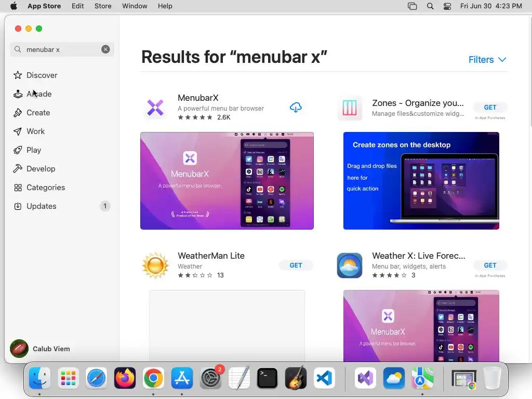Open TextEdit from the Dock
The width and height of the screenshot is (532, 399).
[239, 378]
